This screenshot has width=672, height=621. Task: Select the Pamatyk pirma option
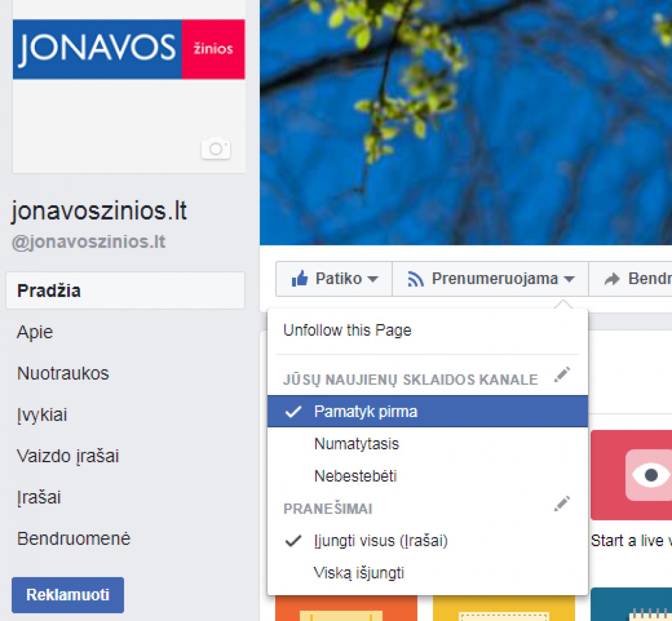tap(427, 411)
